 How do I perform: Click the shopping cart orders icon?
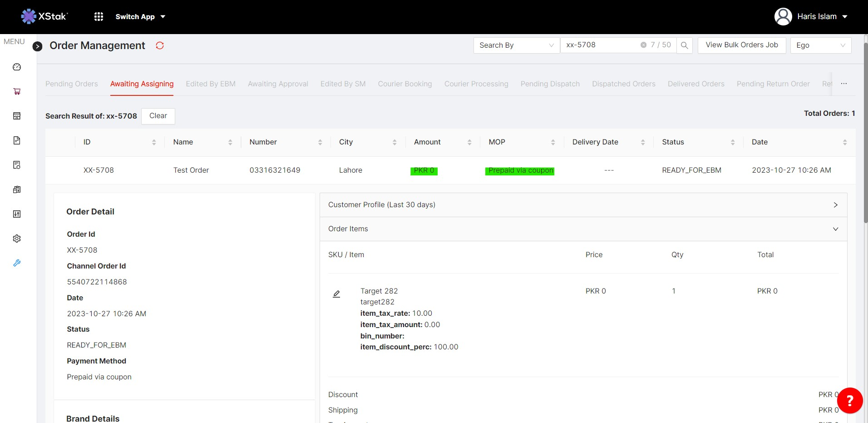[17, 92]
